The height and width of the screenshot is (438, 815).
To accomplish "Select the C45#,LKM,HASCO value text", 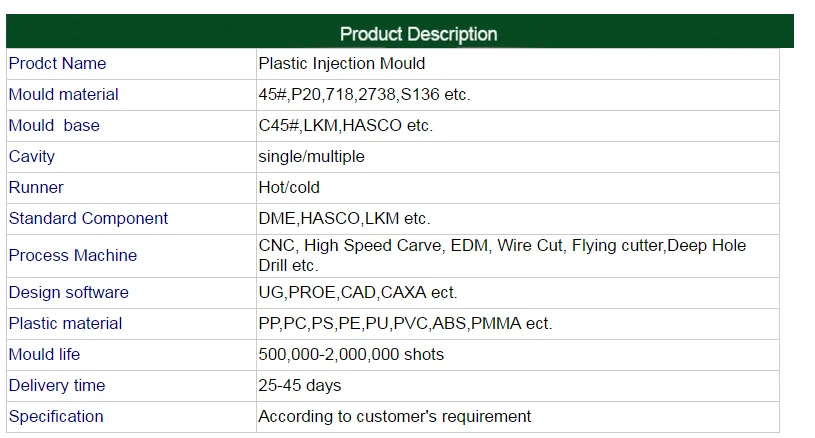I will click(345, 126).
